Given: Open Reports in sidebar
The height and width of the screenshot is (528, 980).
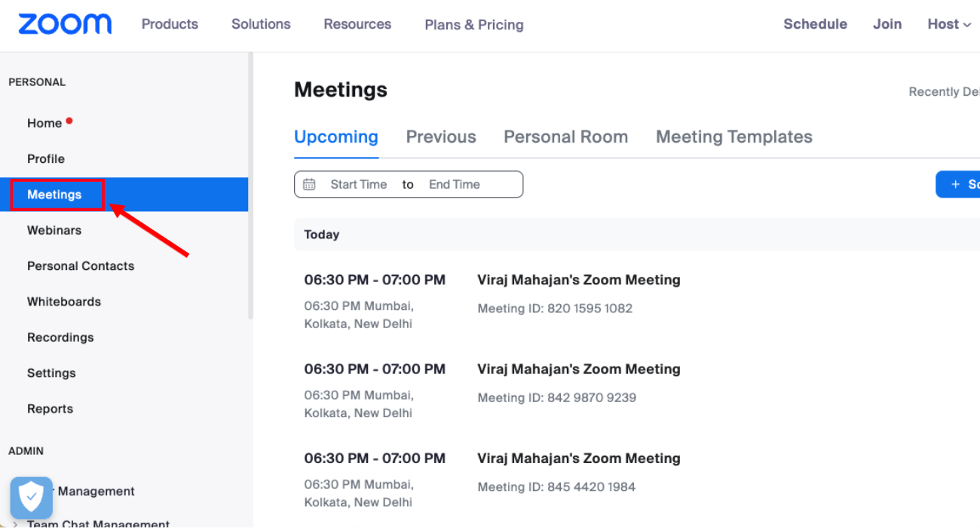Looking at the screenshot, I should tap(50, 409).
